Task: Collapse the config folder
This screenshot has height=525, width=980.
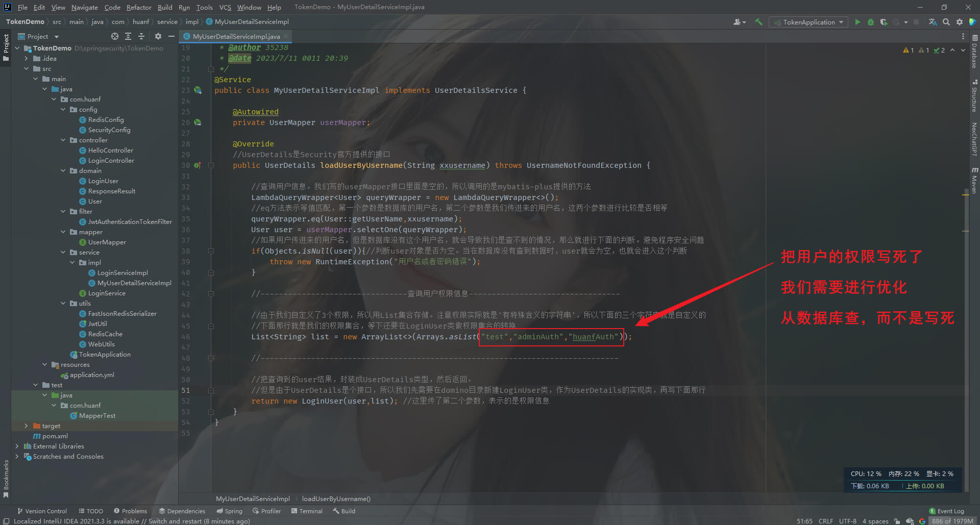Action: click(63, 109)
